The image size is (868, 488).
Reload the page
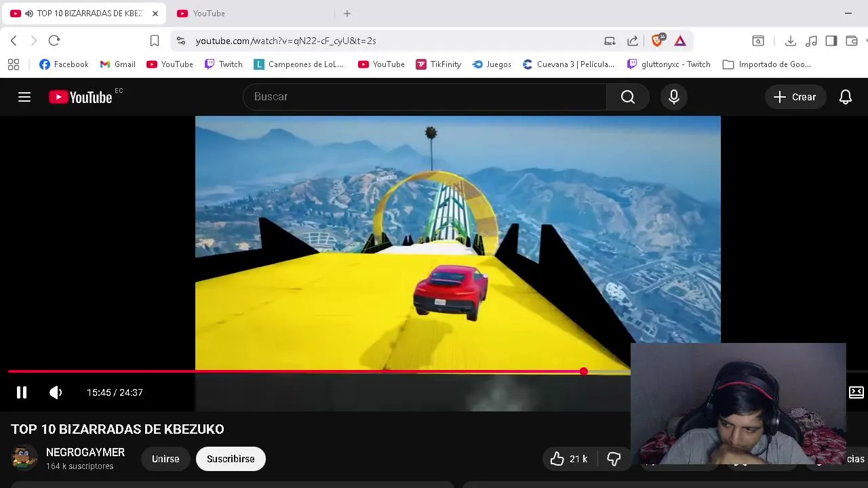click(x=54, y=41)
